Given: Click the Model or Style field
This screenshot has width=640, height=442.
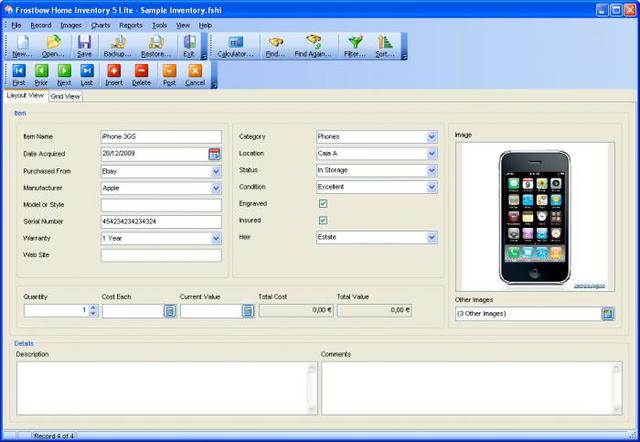Looking at the screenshot, I should [x=161, y=205].
